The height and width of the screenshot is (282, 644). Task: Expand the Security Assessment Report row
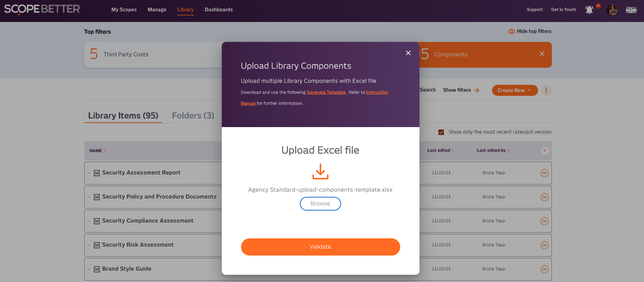(x=89, y=173)
